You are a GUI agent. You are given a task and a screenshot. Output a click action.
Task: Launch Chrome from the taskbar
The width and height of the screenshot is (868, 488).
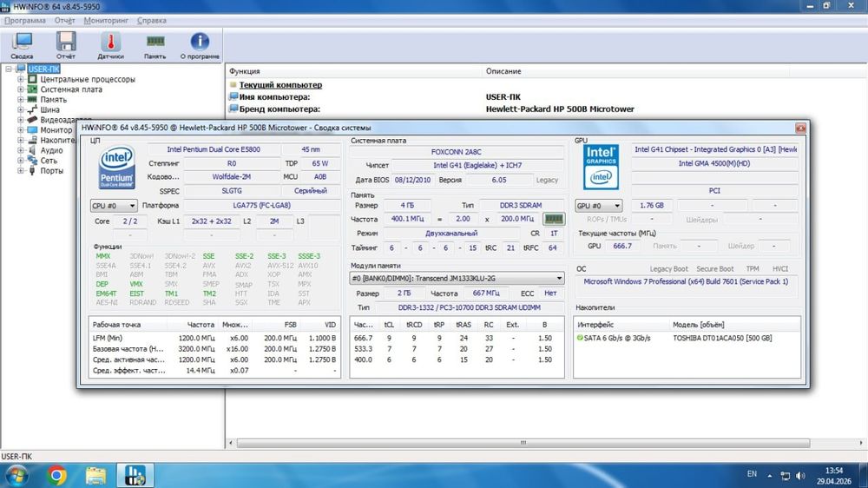pos(56,476)
